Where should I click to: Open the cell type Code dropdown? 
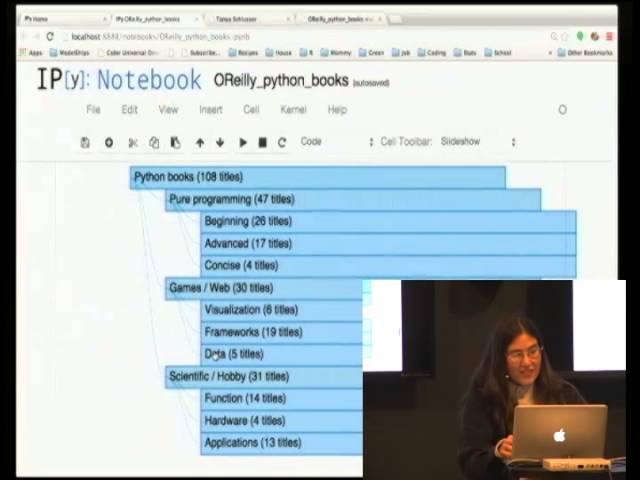[337, 142]
